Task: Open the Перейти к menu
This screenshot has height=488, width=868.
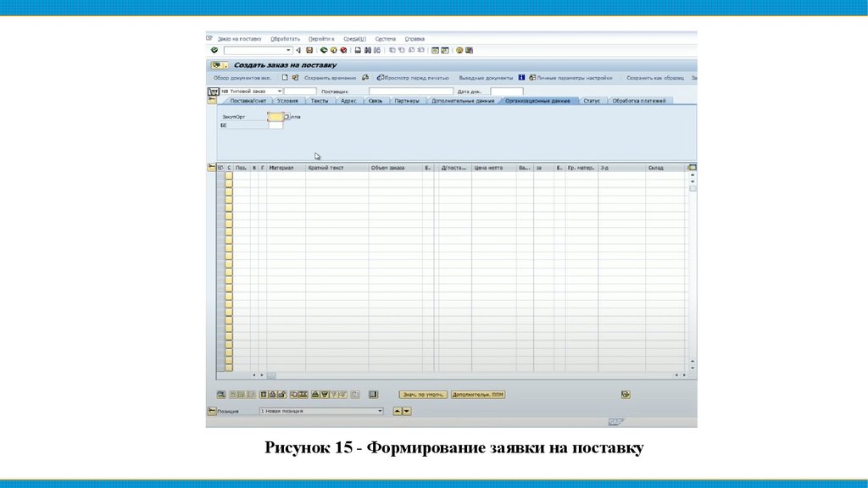Action: click(x=321, y=39)
